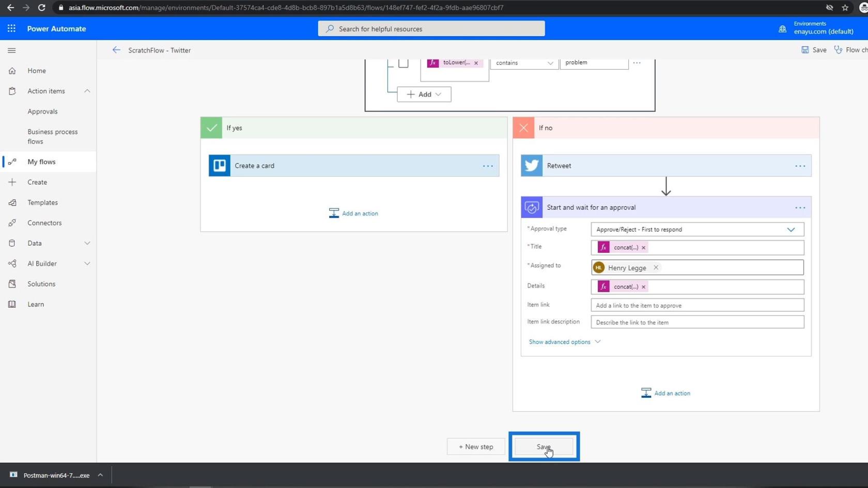Add an action under If no
Screen dimensions: 868x488
pos(665,393)
